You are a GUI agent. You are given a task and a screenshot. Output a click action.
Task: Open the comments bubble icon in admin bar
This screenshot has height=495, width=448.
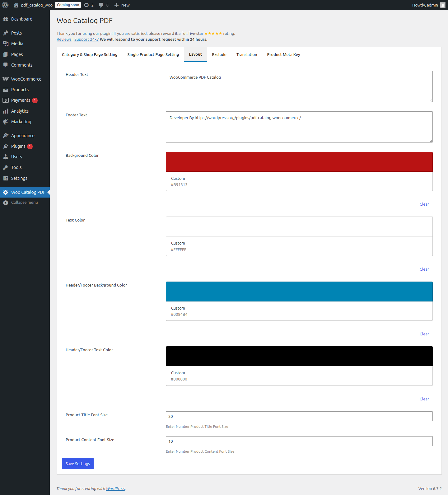[x=101, y=5]
